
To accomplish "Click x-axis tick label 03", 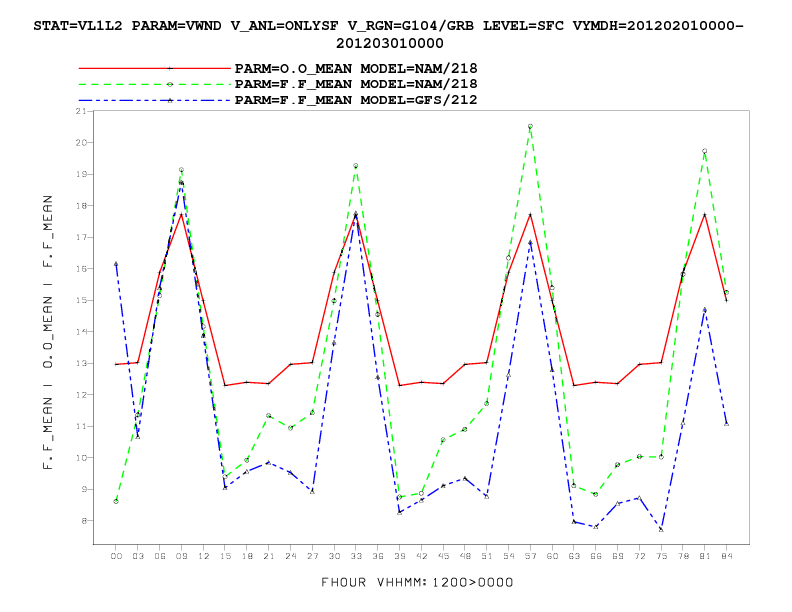I will (138, 556).
